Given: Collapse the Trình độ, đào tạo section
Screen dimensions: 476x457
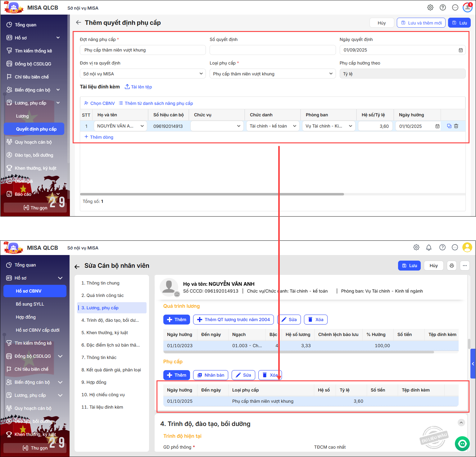Looking at the screenshot, I should (461, 423).
